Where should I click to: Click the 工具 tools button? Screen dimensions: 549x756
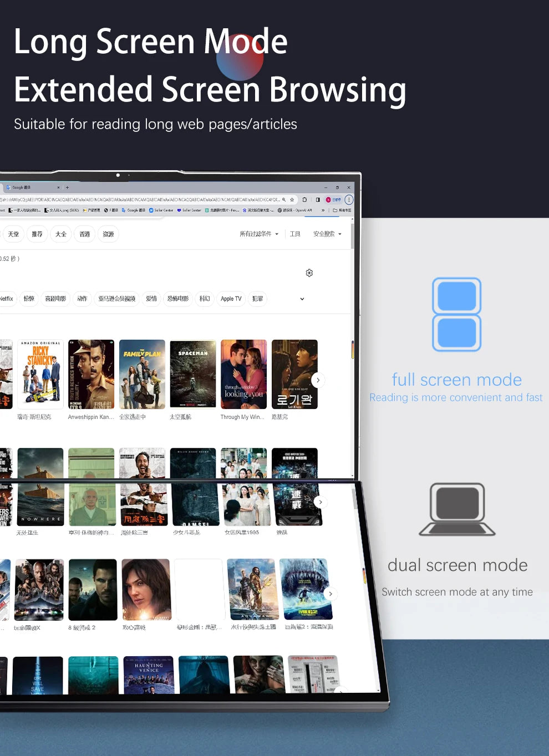295,234
